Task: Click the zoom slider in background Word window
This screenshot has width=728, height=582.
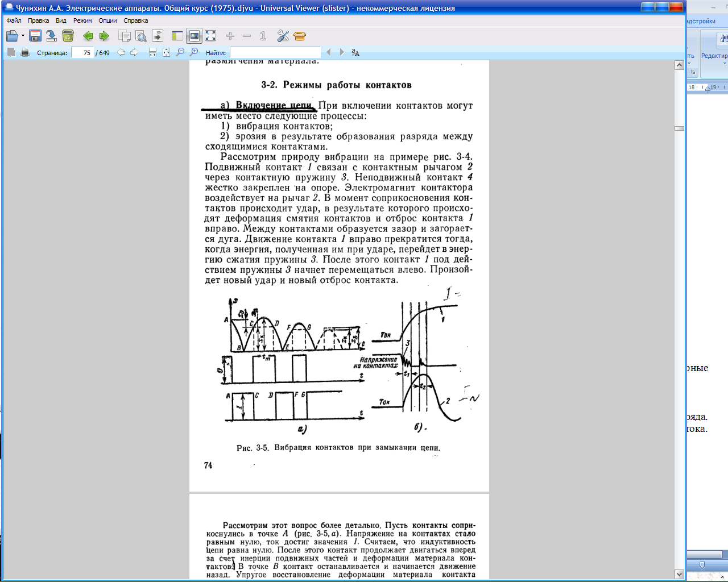Action: [702, 565]
